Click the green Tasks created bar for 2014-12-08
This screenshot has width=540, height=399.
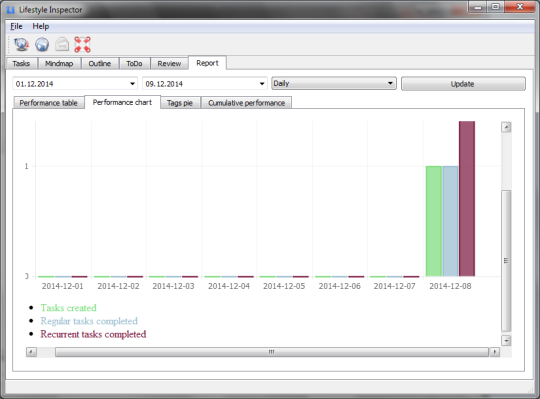coord(434,221)
